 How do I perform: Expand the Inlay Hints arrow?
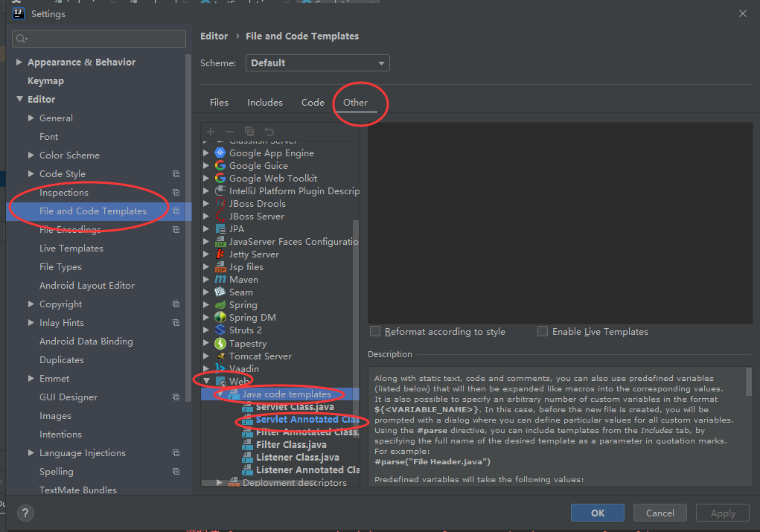[31, 322]
